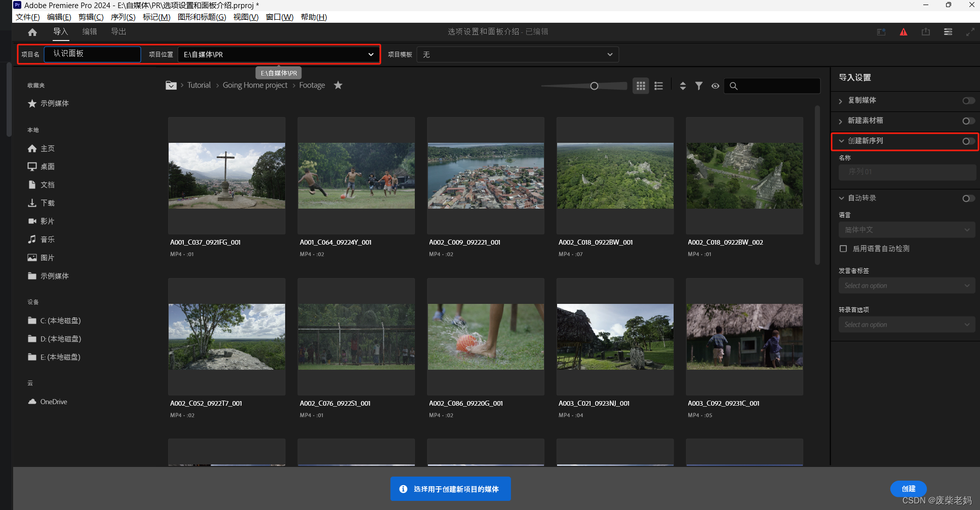Expand the 新建素材箱 section
Image resolution: width=980 pixels, height=510 pixels.
841,121
